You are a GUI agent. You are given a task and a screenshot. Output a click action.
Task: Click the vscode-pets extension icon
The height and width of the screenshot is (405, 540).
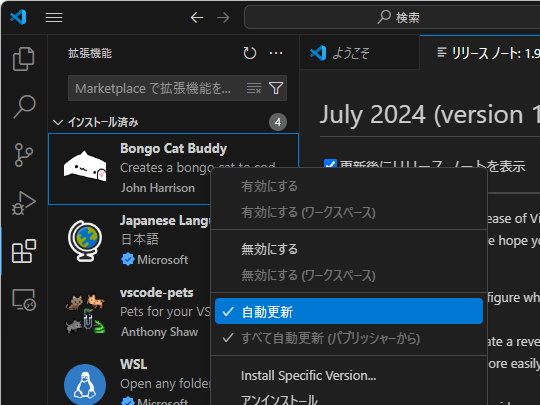85,313
